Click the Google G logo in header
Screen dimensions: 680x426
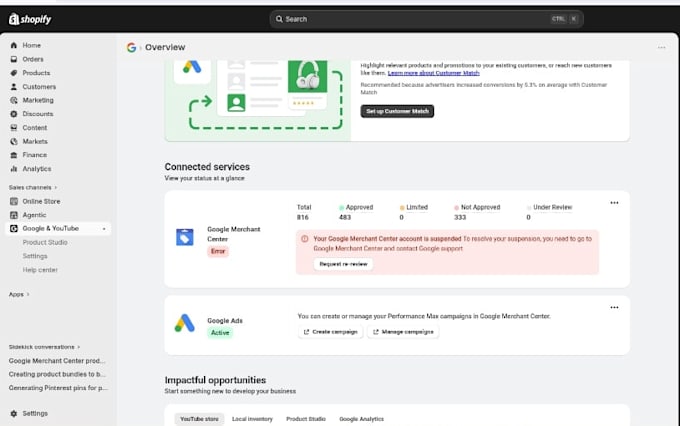click(131, 47)
